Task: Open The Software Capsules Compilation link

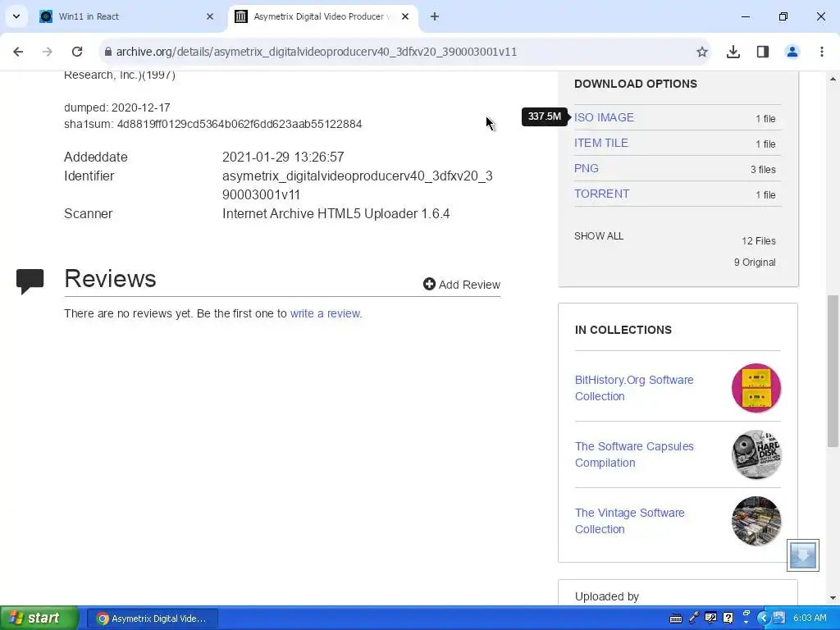Action: [634, 454]
